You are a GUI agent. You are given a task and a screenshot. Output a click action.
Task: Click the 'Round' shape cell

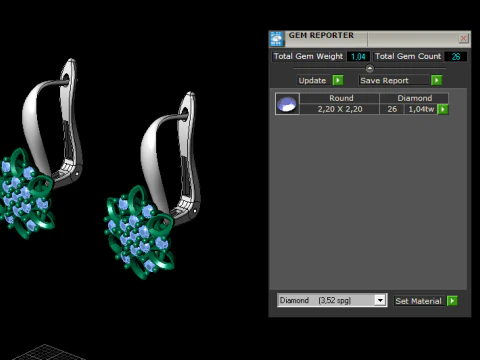point(340,98)
